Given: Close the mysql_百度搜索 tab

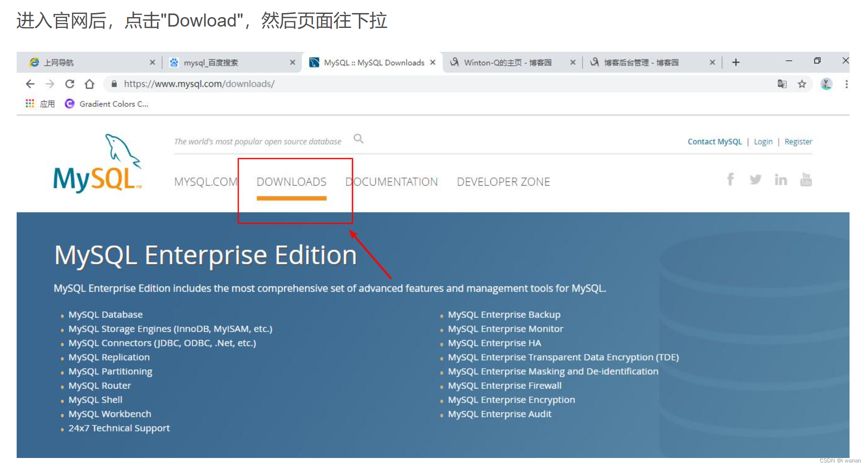Looking at the screenshot, I should coord(293,62).
